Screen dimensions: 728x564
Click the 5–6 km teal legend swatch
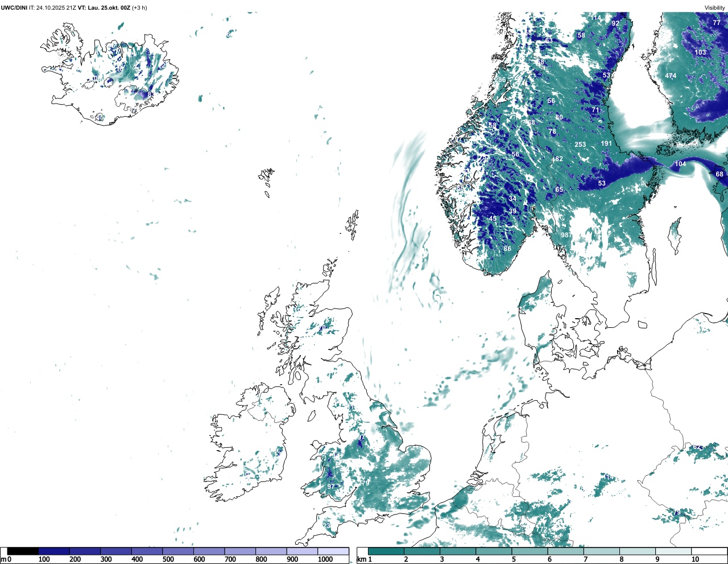(530, 551)
